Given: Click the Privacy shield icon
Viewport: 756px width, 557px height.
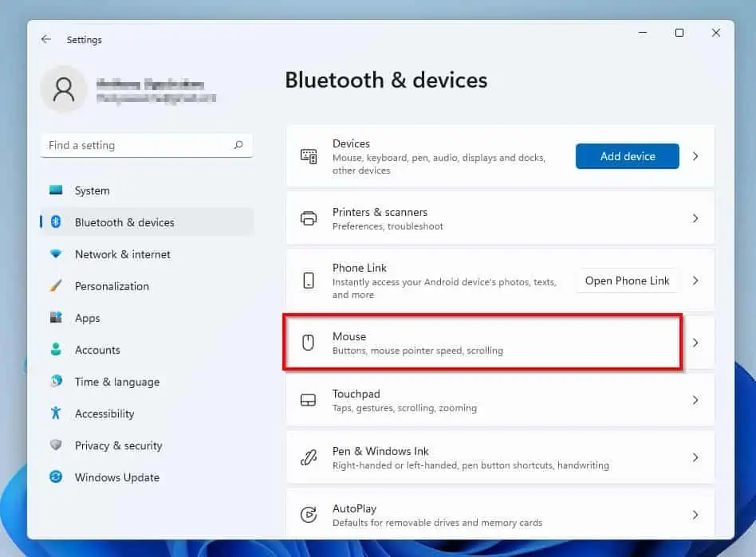Looking at the screenshot, I should [x=56, y=445].
